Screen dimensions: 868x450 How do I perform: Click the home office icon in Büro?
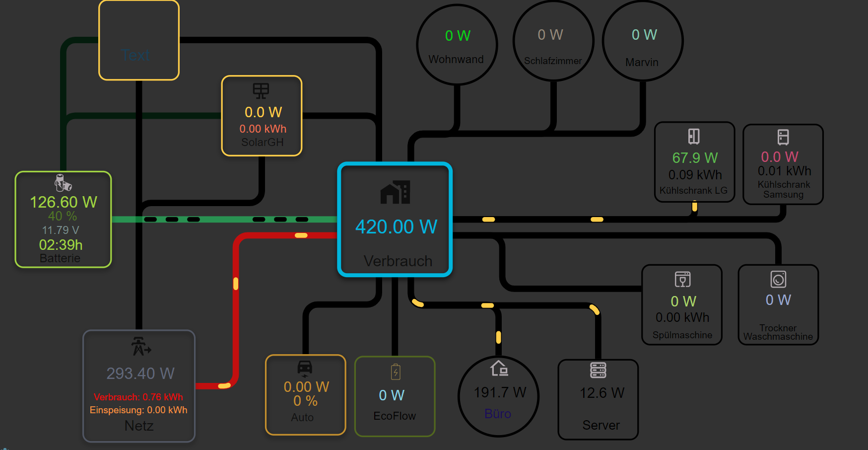coord(499,368)
